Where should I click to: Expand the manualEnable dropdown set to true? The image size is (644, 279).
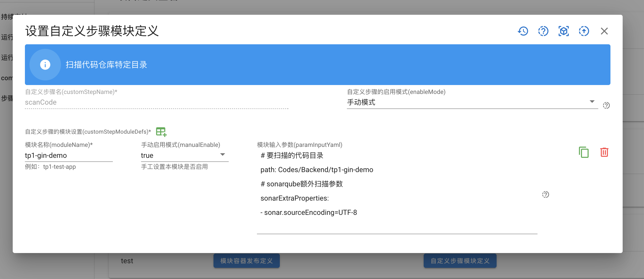[223, 154]
